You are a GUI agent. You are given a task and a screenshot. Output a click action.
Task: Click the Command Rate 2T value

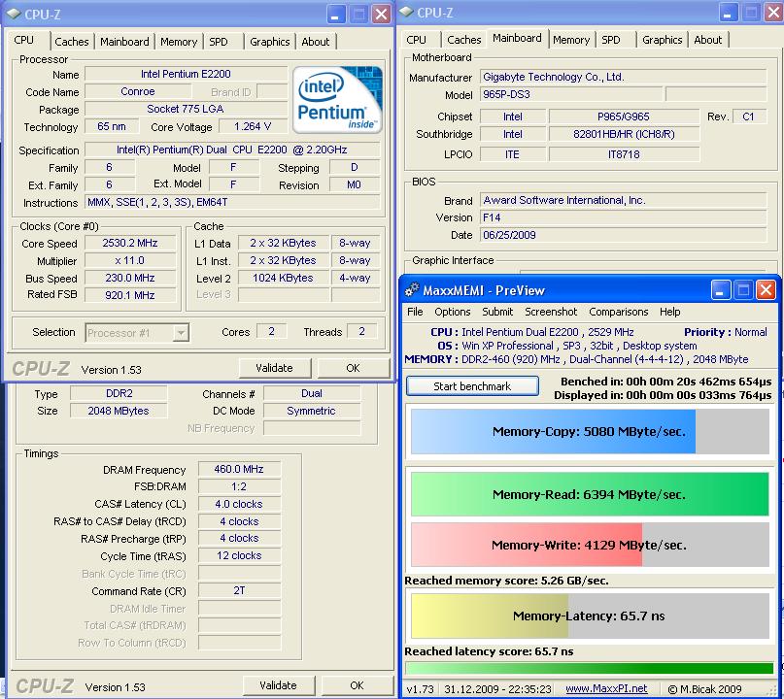pos(239,590)
